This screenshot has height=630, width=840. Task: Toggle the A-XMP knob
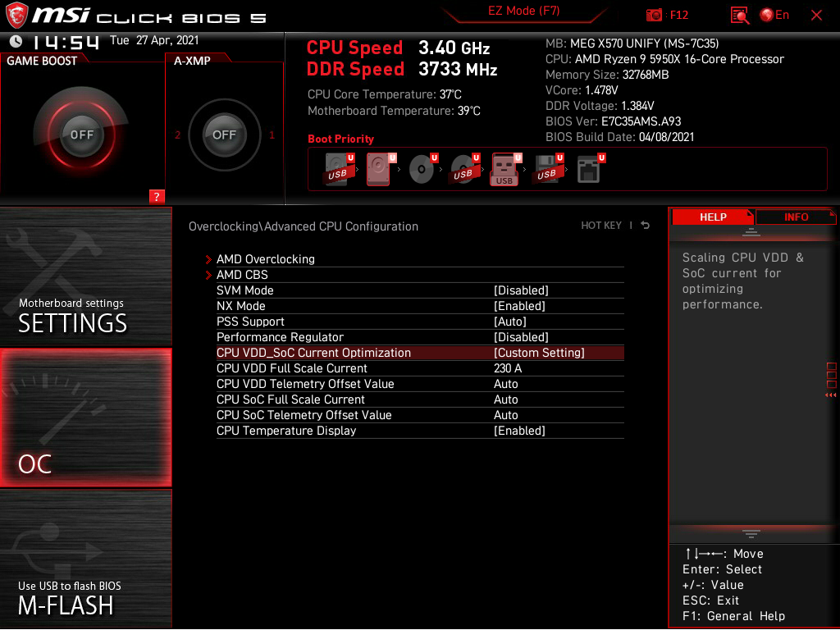click(223, 135)
